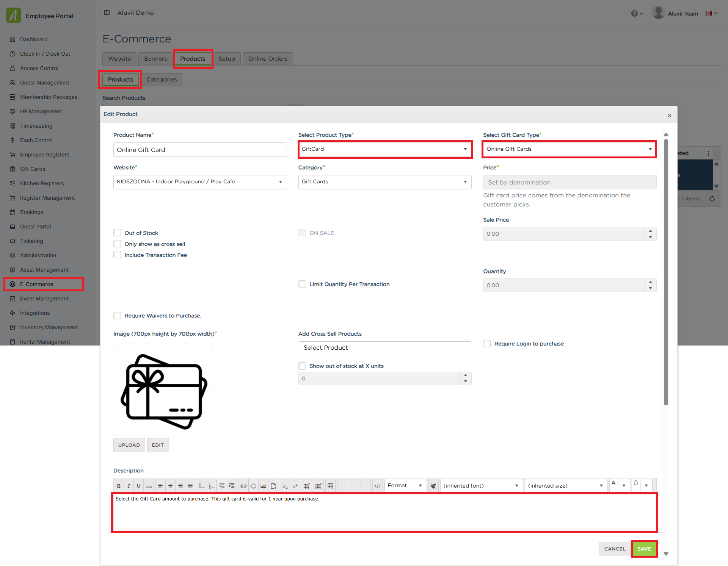The width and height of the screenshot is (728, 566).
Task: Apply italic formatting in the description toolbar
Action: tap(129, 486)
